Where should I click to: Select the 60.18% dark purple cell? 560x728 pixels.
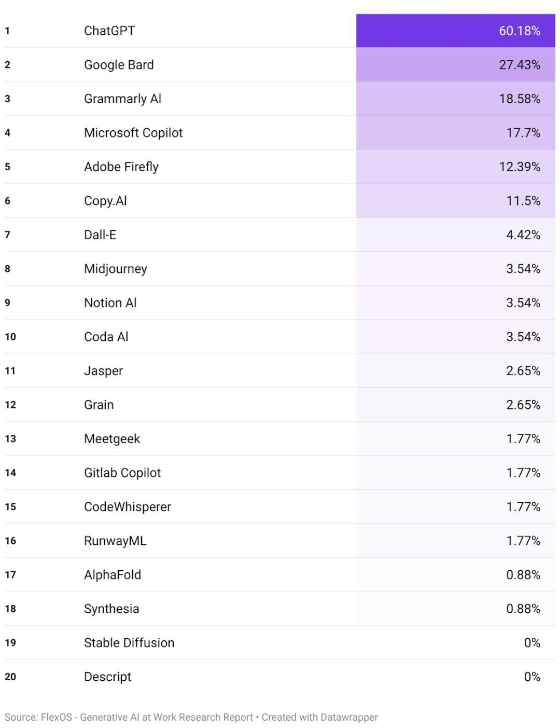coord(455,31)
